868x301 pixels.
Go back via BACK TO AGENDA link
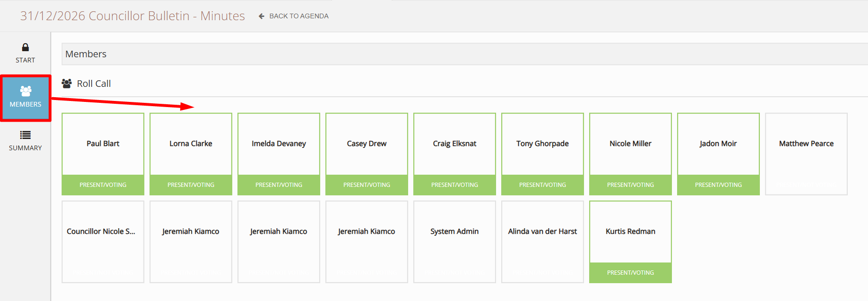tap(299, 16)
